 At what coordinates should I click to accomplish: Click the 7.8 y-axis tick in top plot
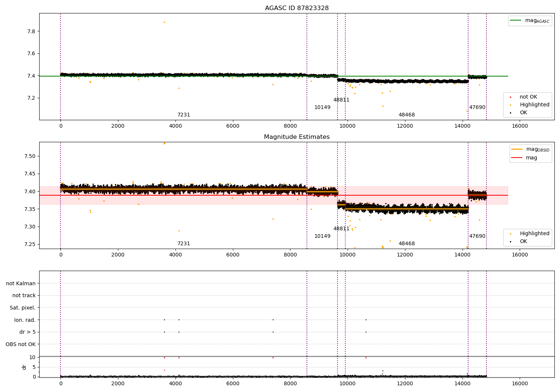pyautogui.click(x=31, y=31)
